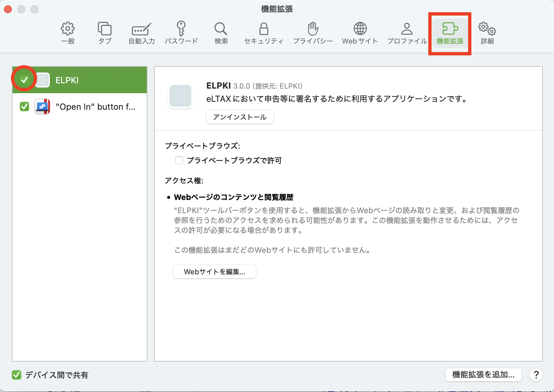The width and height of the screenshot is (554, 392).
Task: Select the "Open In" button f... row
Action: pyautogui.click(x=80, y=106)
